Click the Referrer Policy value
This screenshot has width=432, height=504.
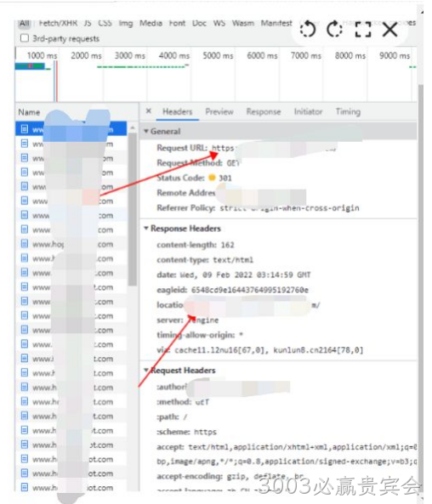(x=289, y=208)
